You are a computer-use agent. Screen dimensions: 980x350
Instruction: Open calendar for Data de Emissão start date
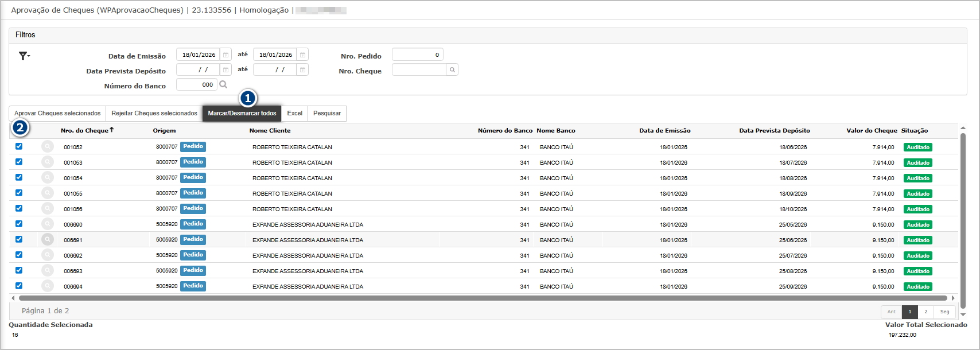[226, 55]
